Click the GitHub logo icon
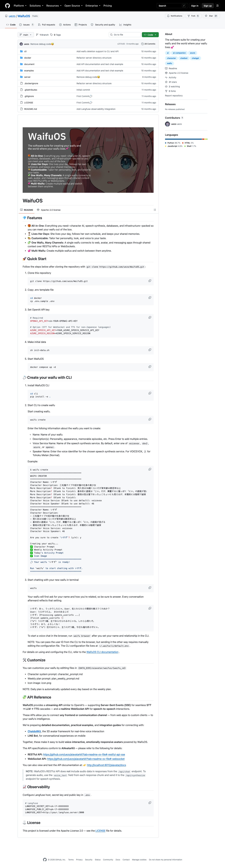225x868 pixels. point(7,6)
